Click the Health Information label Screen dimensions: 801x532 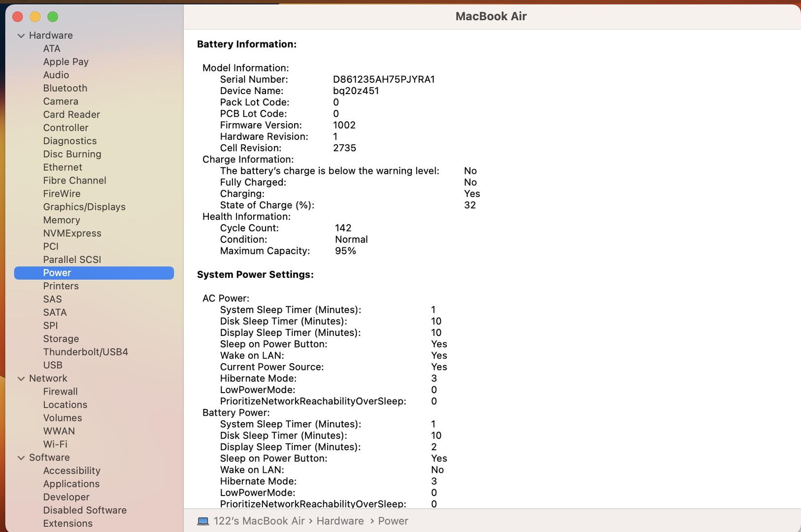pos(246,217)
